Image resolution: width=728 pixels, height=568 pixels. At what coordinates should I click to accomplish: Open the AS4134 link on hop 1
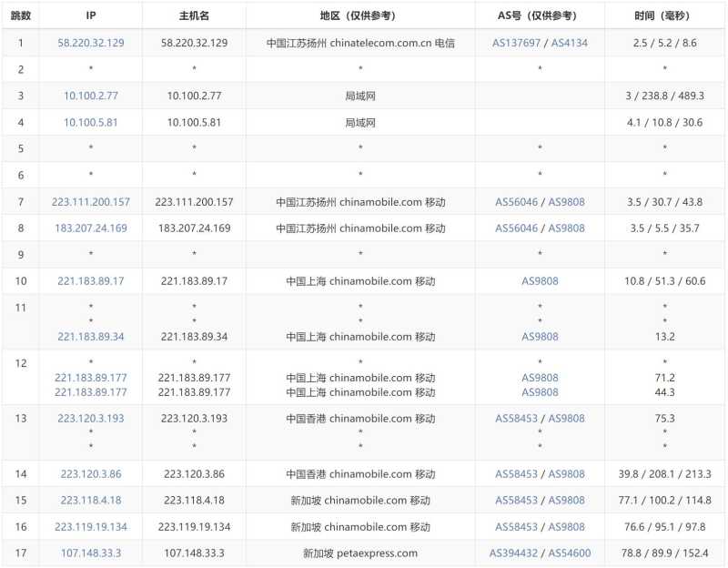569,42
